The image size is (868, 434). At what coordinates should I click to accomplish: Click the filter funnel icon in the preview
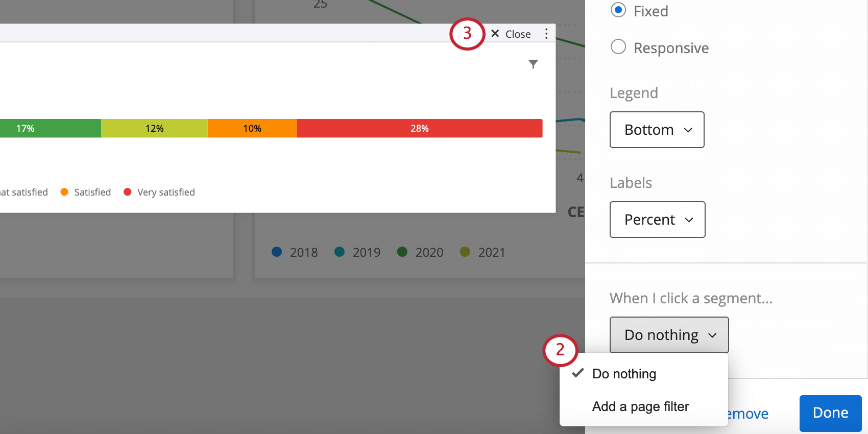click(x=533, y=64)
